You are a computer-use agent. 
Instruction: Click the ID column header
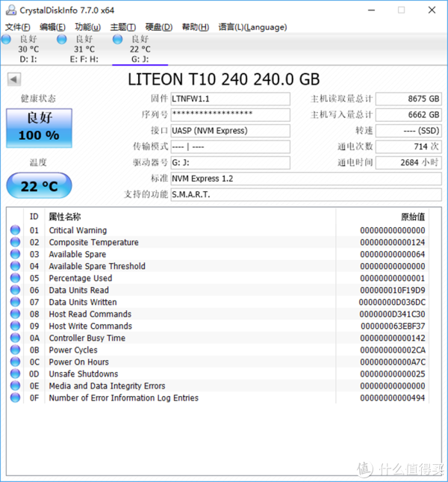34,217
